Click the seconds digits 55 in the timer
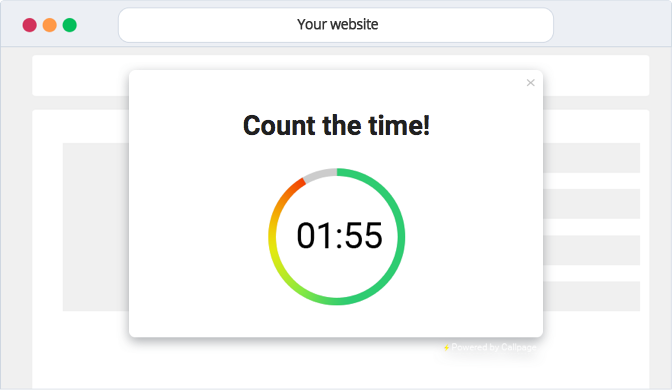Viewport: 672px width, 390px height. (x=363, y=235)
